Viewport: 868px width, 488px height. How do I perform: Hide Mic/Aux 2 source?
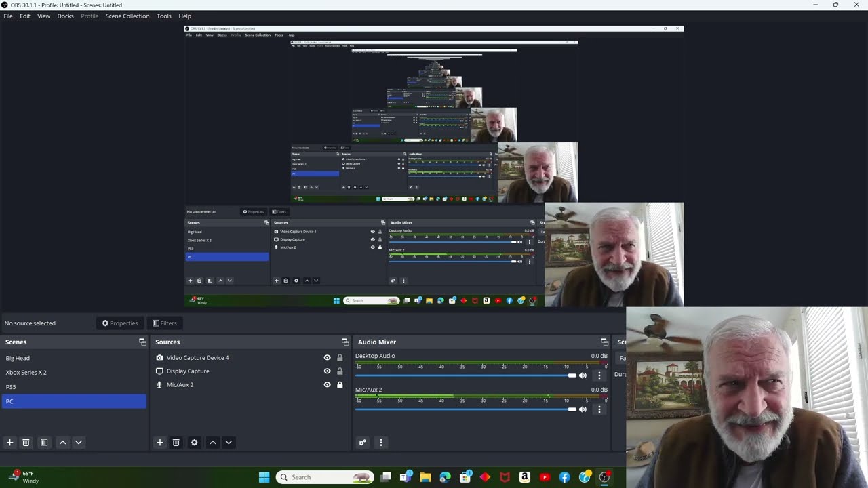[x=327, y=385]
